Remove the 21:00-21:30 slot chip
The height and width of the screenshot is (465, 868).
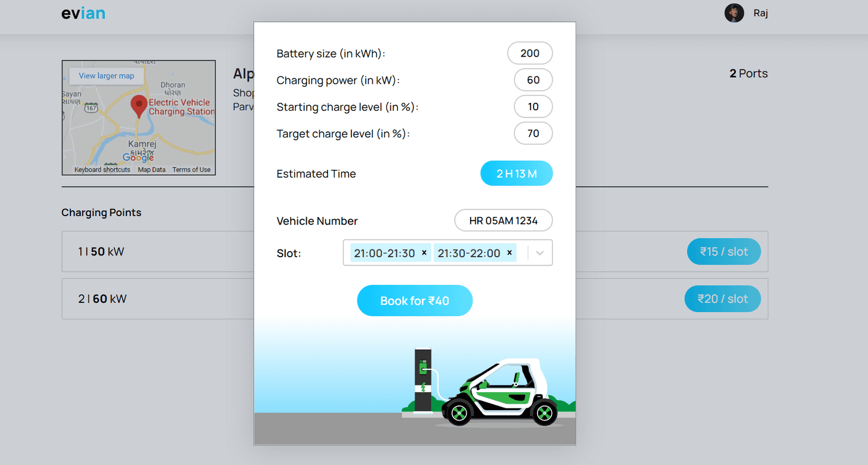pos(424,253)
